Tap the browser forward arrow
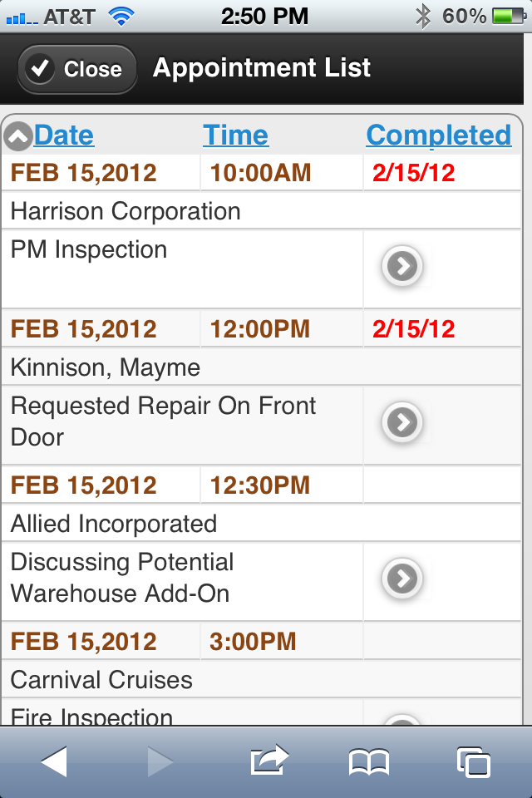This screenshot has width=532, height=798. click(160, 761)
